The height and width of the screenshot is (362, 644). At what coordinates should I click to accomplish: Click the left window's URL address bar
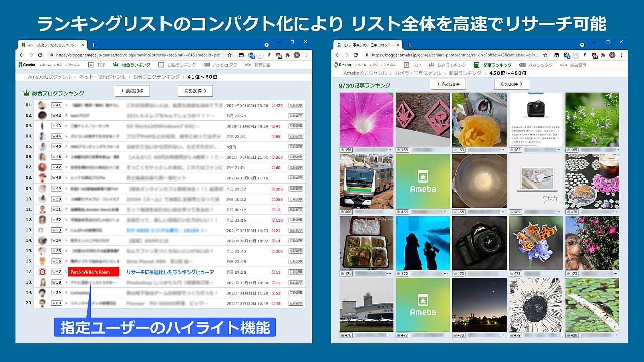pos(141,55)
